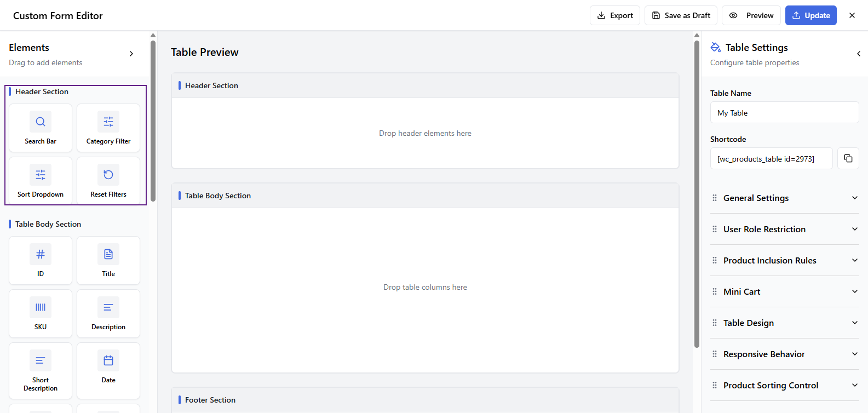
Task: Pick the Sort Dropdown element icon
Action: pyautogui.click(x=41, y=175)
